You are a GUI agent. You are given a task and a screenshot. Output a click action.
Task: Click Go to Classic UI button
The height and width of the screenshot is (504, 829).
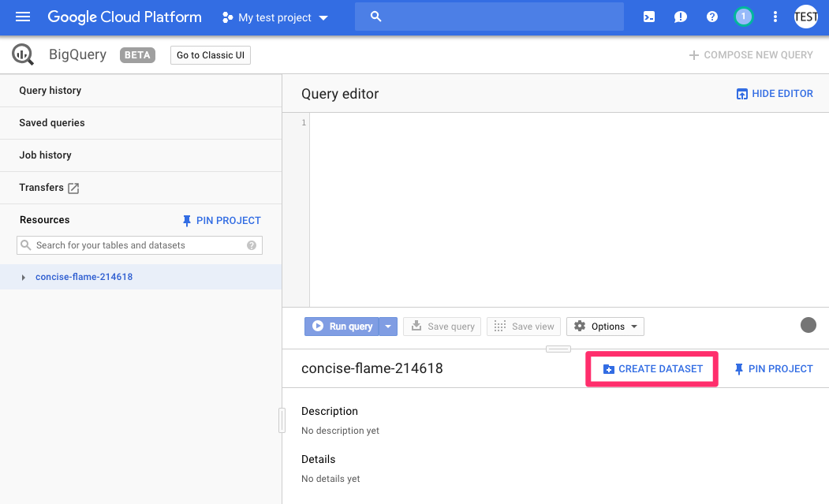(210, 55)
